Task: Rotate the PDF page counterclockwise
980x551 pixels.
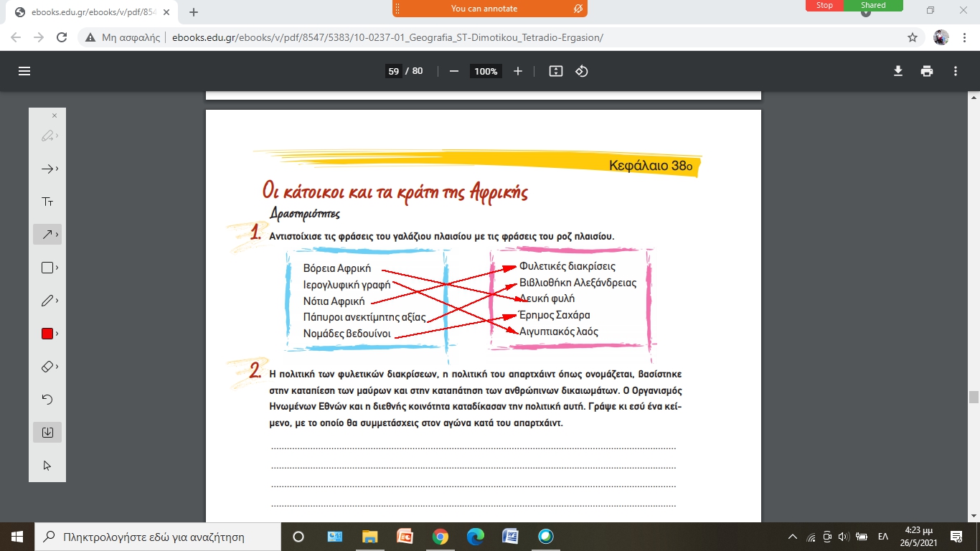Action: pyautogui.click(x=582, y=71)
